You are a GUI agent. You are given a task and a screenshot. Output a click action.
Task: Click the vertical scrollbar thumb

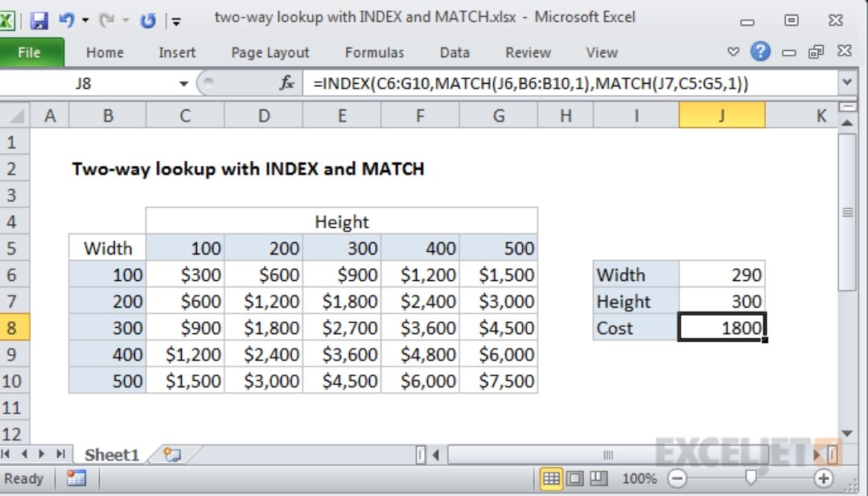tap(848, 212)
